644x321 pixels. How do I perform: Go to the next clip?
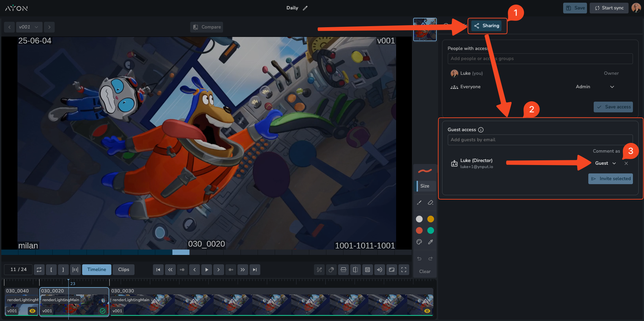click(x=243, y=270)
